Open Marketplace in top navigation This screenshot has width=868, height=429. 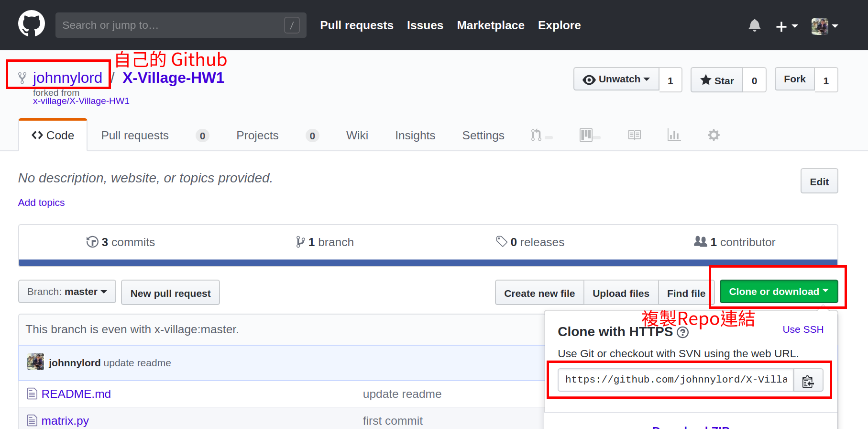point(491,25)
